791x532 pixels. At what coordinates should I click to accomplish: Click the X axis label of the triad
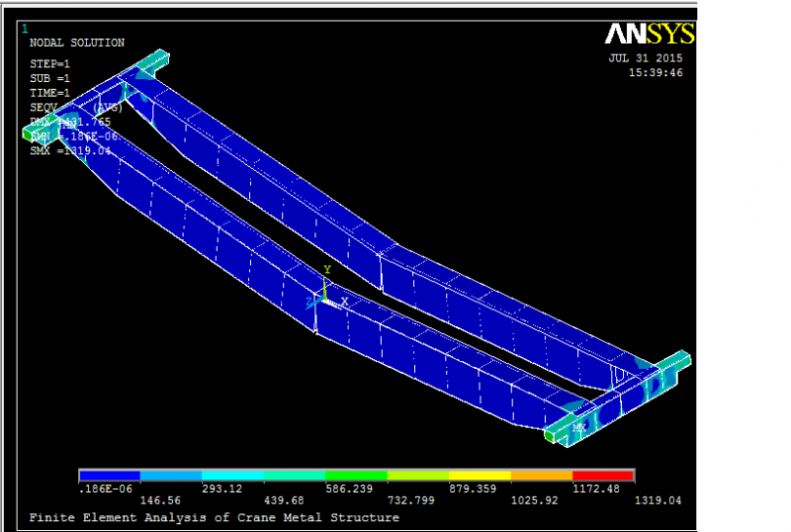pyautogui.click(x=344, y=302)
